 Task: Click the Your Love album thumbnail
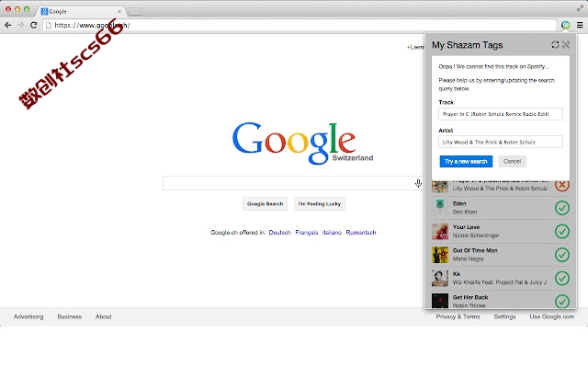pyautogui.click(x=440, y=231)
